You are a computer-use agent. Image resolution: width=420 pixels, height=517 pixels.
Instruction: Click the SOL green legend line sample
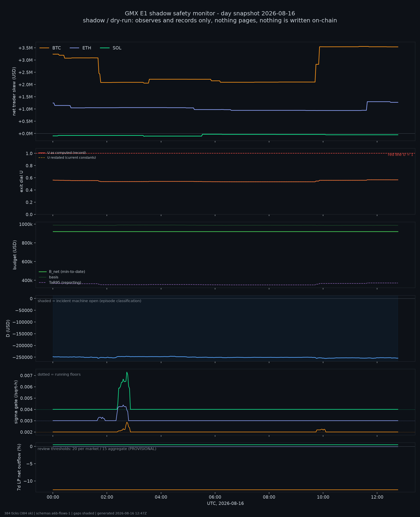click(x=105, y=48)
